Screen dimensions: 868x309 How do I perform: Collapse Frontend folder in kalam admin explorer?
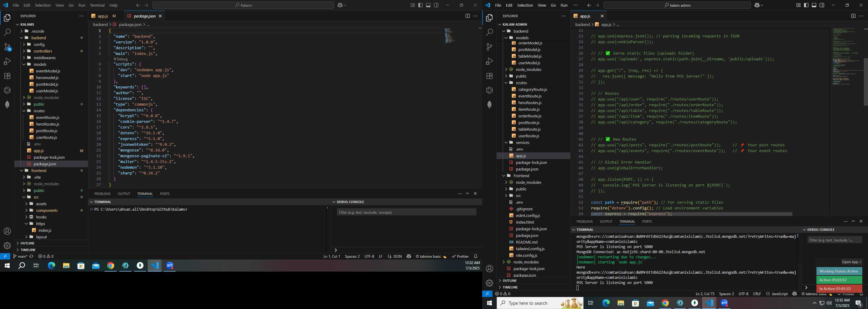point(533,176)
